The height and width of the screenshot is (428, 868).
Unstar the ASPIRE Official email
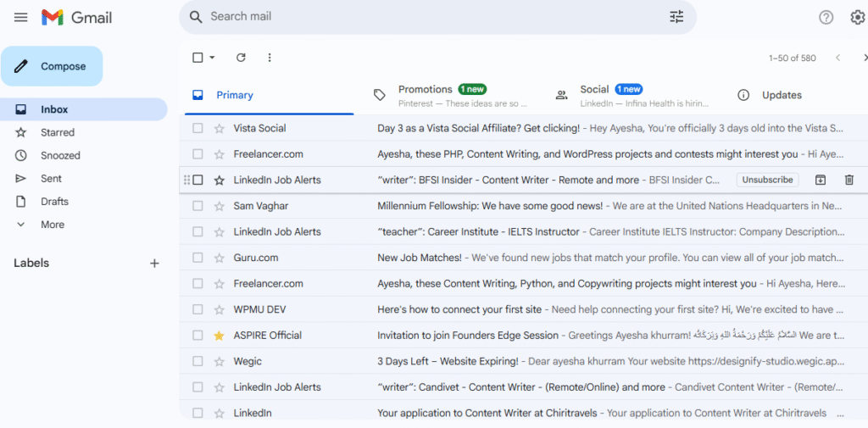coord(220,336)
